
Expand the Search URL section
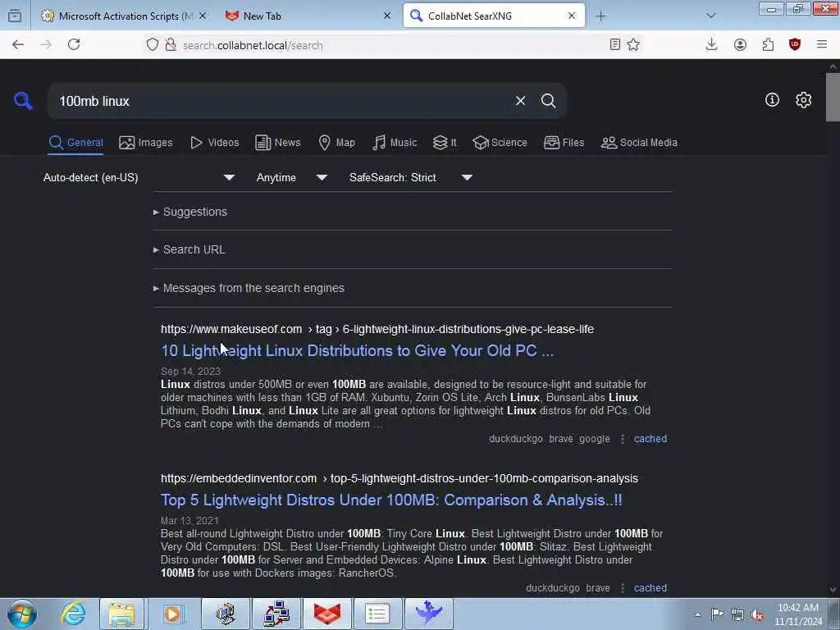tap(189, 249)
